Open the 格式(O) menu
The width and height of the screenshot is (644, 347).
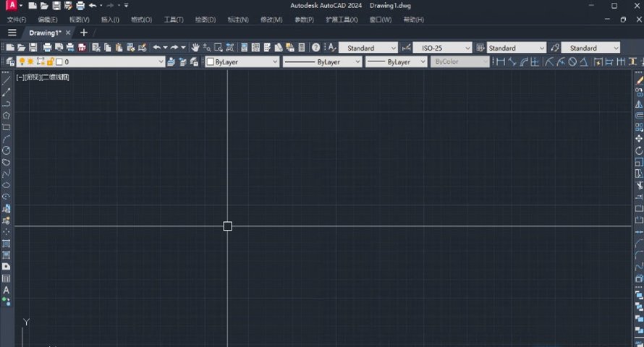[x=141, y=20]
